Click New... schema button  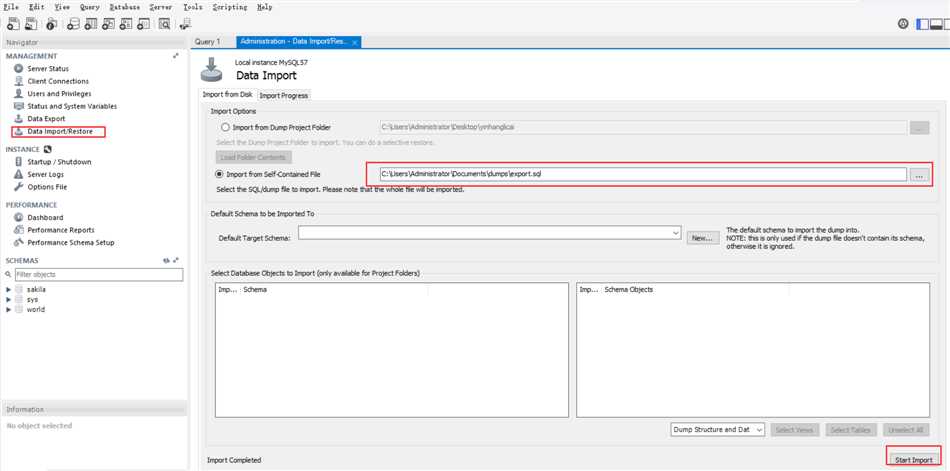pyautogui.click(x=703, y=238)
